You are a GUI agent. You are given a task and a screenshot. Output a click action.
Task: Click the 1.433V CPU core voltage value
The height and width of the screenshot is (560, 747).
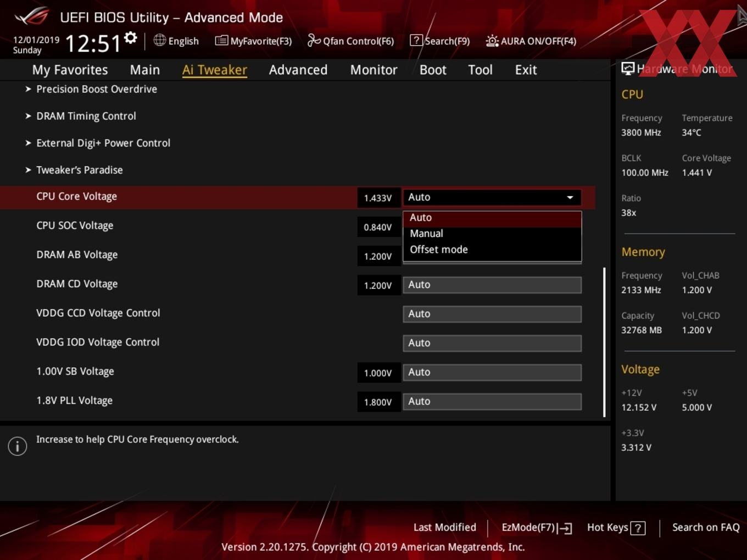tap(378, 198)
